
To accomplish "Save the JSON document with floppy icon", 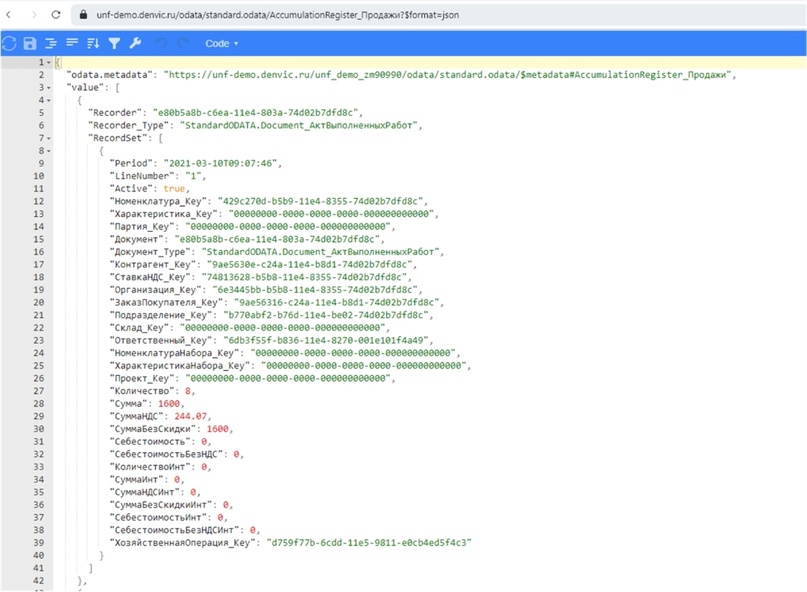I will click(x=30, y=44).
